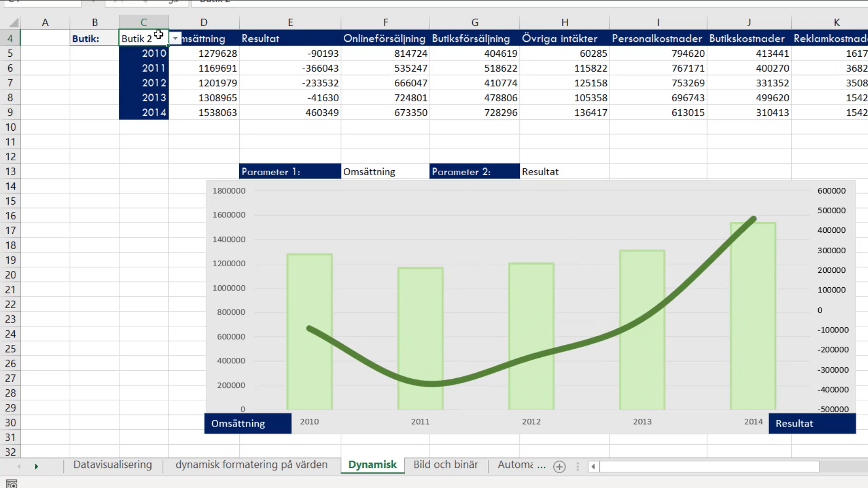The image size is (868, 488).
Task: Select row 13 header
Action: pos(11,172)
